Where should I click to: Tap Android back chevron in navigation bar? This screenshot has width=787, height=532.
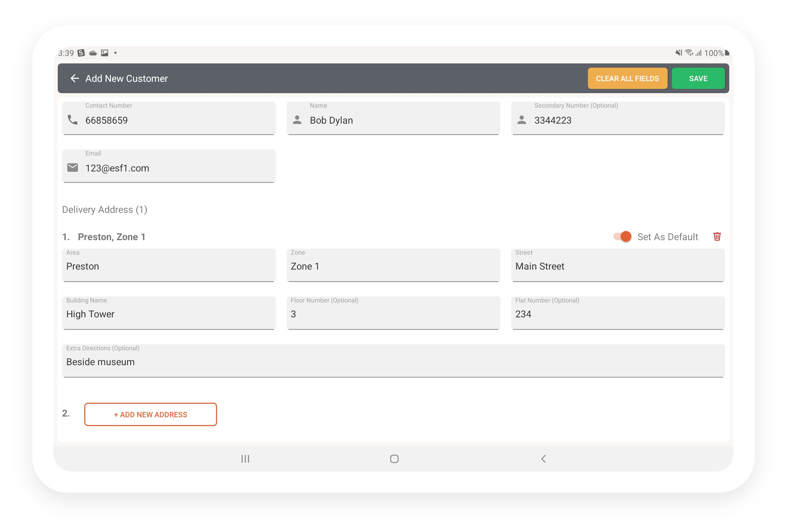543,459
